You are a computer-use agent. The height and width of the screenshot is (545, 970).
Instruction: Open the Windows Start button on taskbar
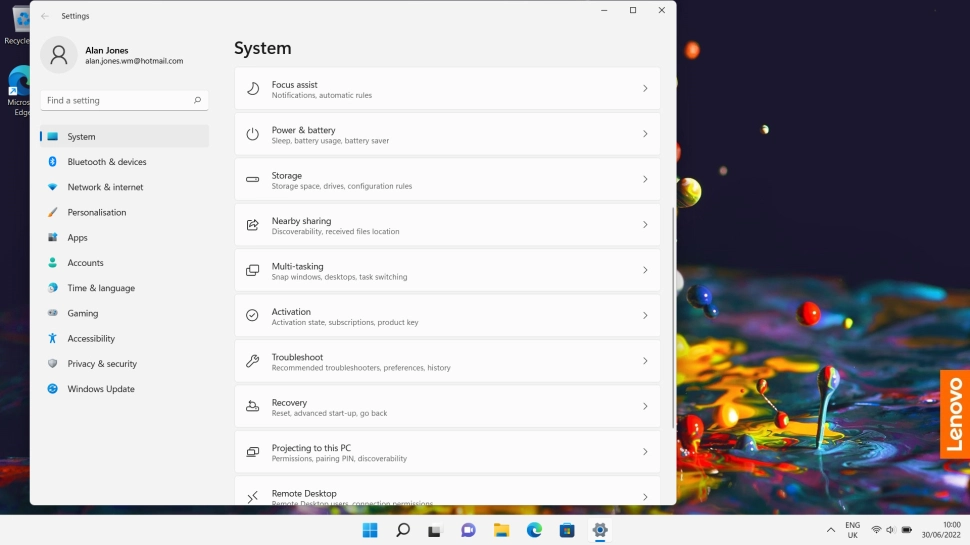(370, 530)
